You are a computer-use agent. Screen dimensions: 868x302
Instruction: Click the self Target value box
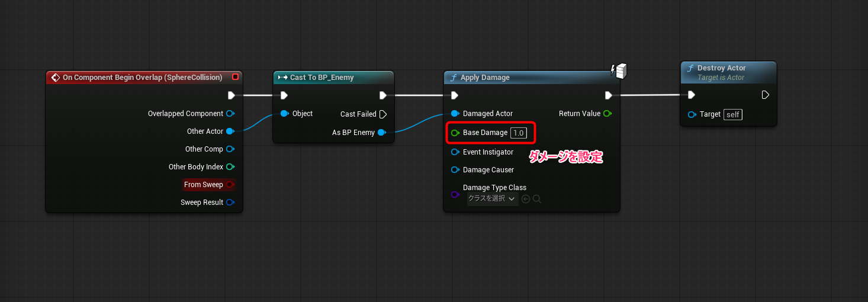tap(733, 114)
